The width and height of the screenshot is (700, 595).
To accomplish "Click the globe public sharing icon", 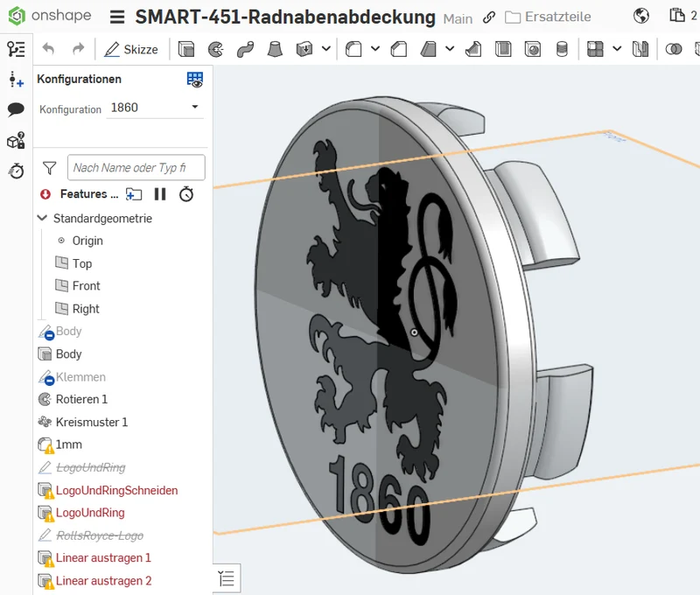I will tap(641, 16).
